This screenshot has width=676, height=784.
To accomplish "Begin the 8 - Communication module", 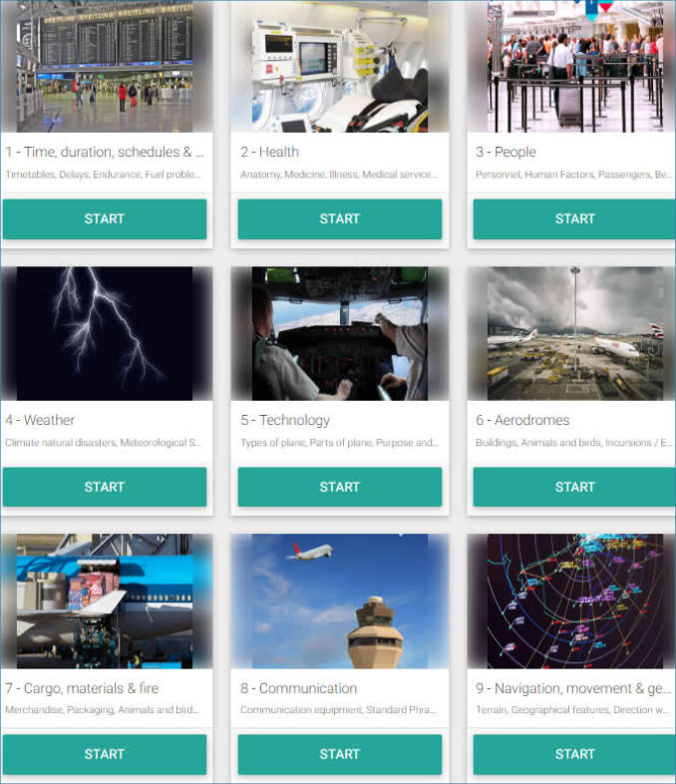I will point(340,754).
